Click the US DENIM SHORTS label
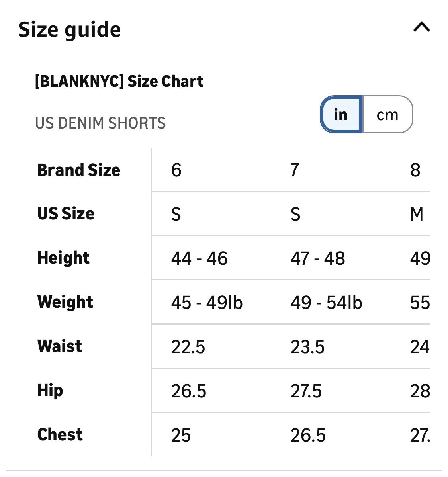 pyautogui.click(x=100, y=123)
